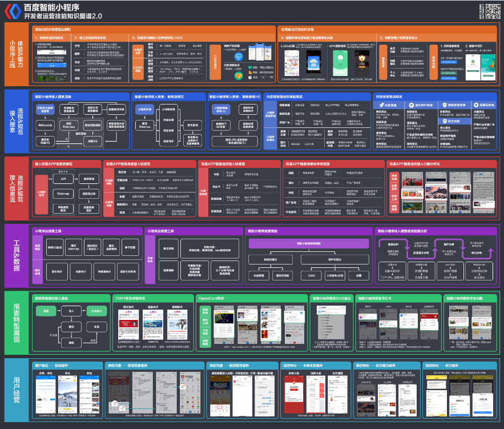Click the DAU box
The image size is (504, 429).
[x=312, y=275]
